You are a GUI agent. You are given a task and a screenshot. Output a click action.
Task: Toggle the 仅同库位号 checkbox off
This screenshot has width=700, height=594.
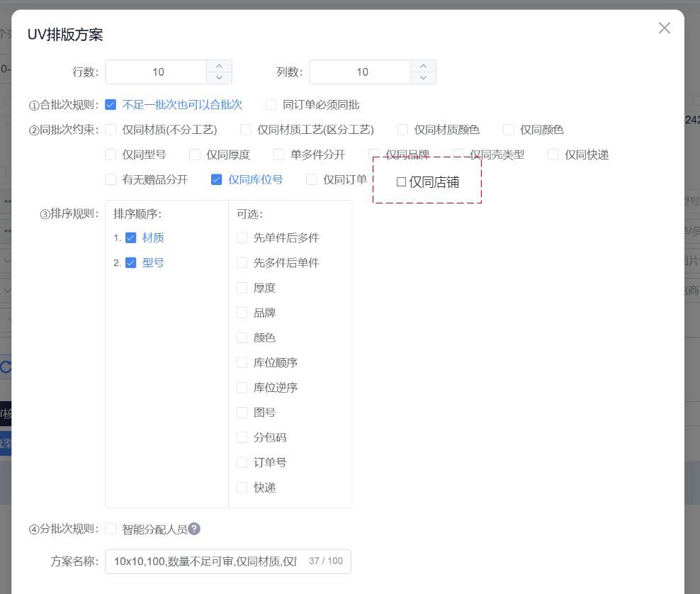click(217, 180)
